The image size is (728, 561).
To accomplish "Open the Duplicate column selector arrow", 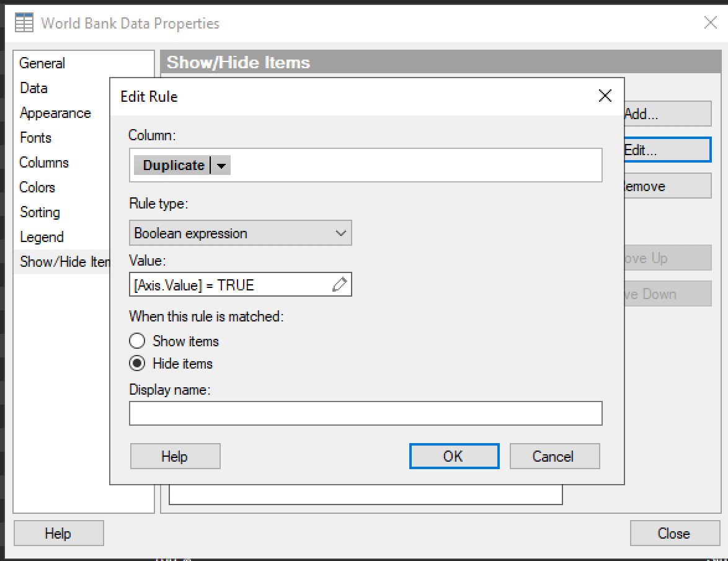I will [x=221, y=166].
